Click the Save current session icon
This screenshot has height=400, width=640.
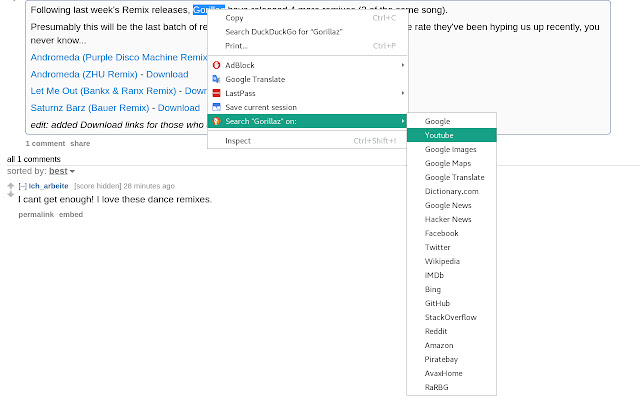[x=216, y=107]
